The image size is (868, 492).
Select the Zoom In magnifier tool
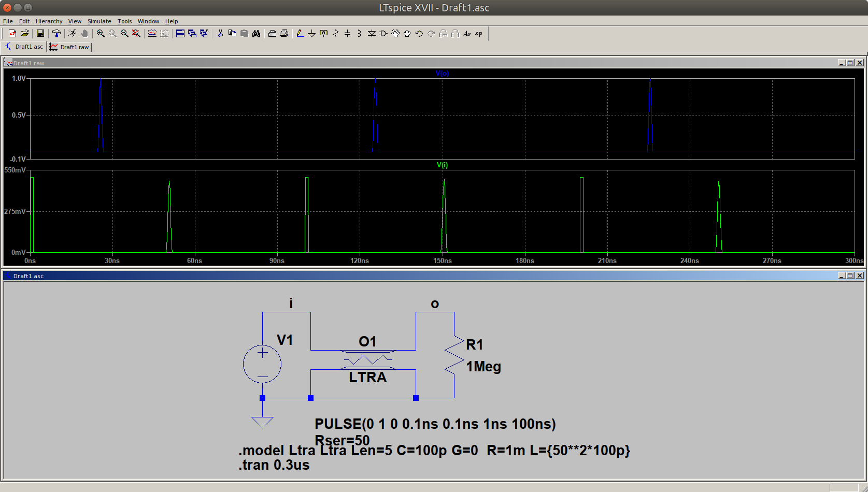(x=101, y=34)
